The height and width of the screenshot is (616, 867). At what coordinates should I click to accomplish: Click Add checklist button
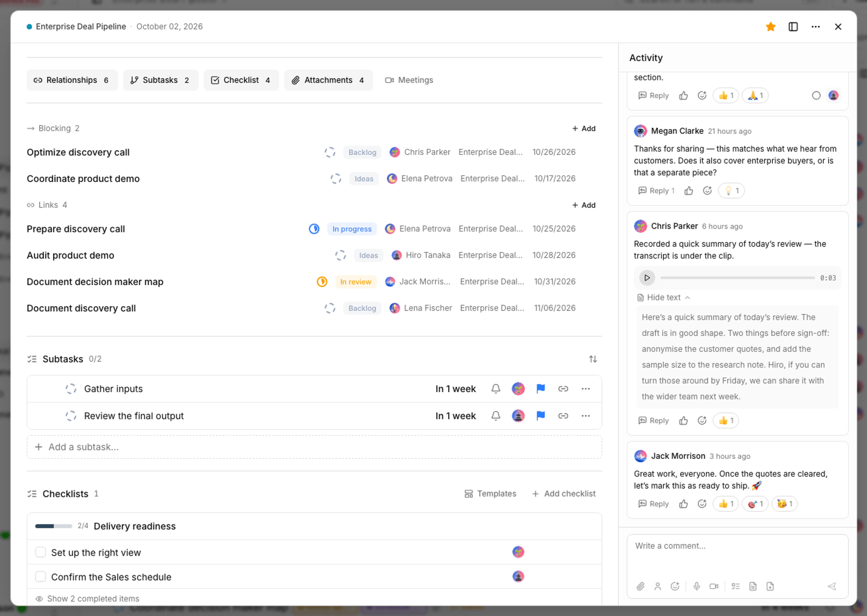[564, 494]
